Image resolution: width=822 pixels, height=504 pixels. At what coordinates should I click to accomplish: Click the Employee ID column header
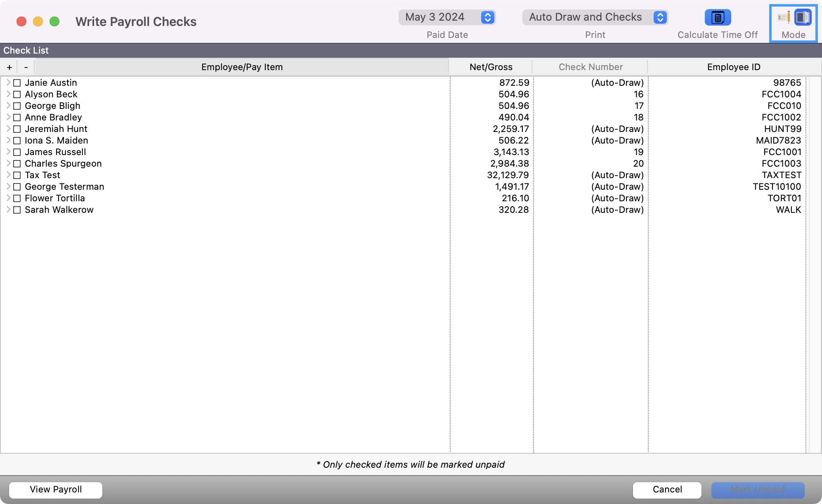pyautogui.click(x=733, y=67)
